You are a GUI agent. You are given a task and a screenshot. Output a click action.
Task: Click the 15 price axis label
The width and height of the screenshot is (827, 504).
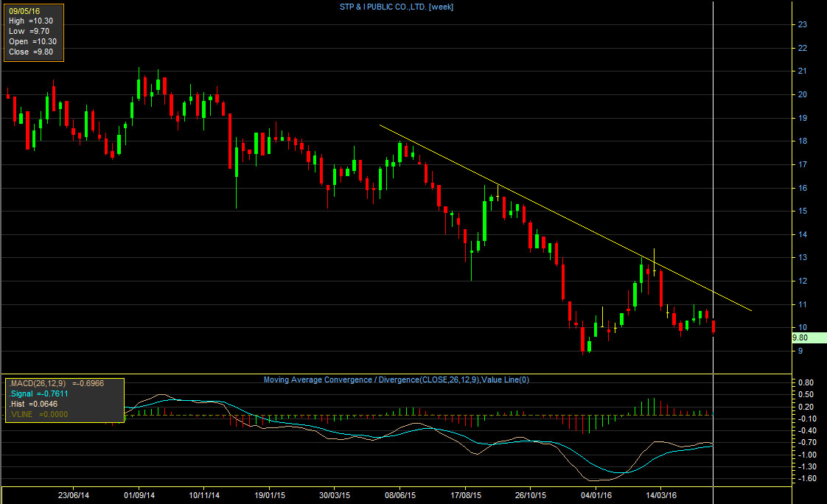click(802, 211)
